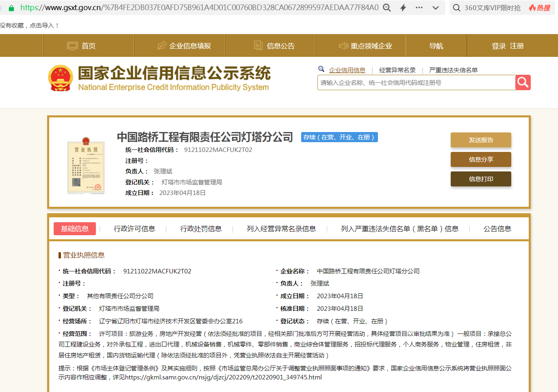Click the browser zoom magnifier icon
Image resolution: width=558 pixels, height=392 pixels.
pos(387,8)
